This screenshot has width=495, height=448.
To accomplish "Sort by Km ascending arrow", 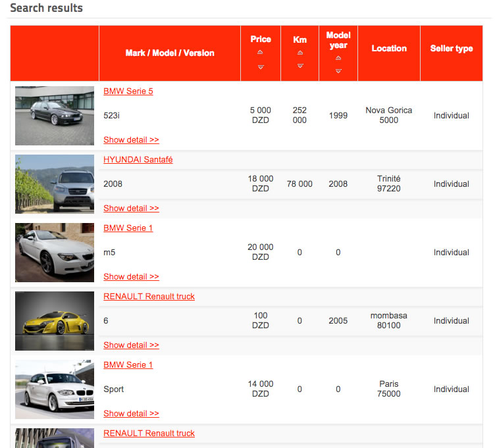I will (300, 53).
